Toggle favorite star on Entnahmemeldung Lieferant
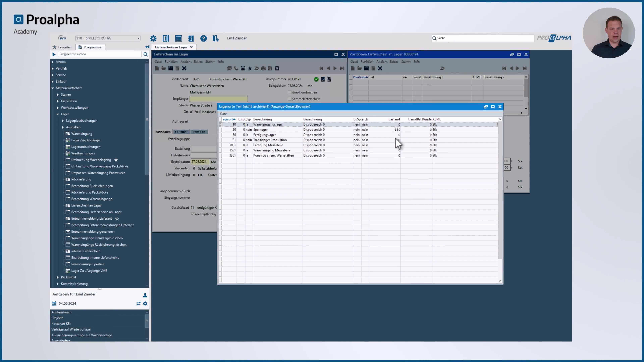 pyautogui.click(x=117, y=219)
